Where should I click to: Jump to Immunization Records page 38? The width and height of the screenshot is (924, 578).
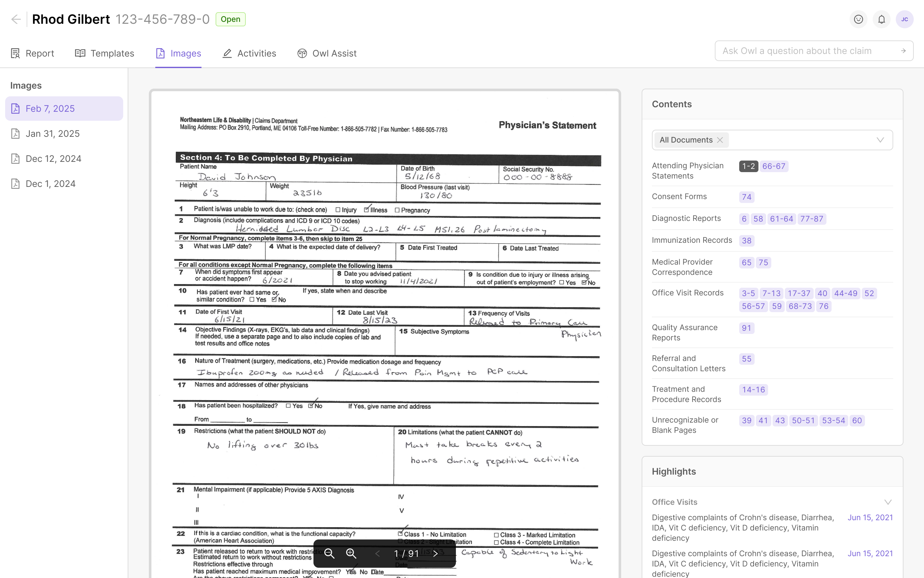pyautogui.click(x=747, y=241)
